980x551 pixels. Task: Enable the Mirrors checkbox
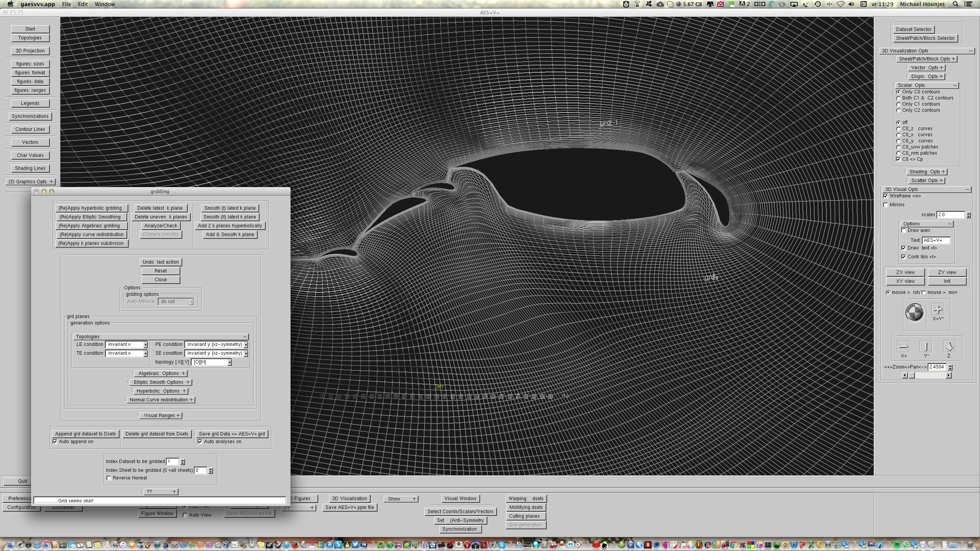click(x=886, y=205)
